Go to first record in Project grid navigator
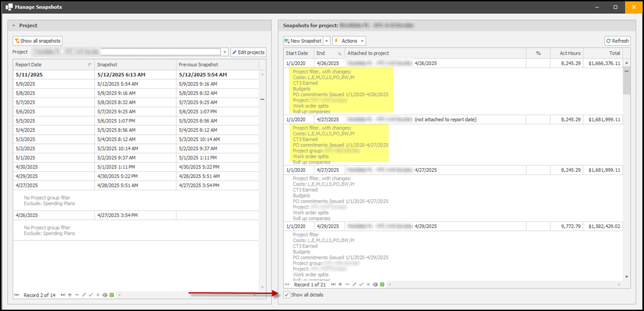Screen dimensions: 644x311 16,295
